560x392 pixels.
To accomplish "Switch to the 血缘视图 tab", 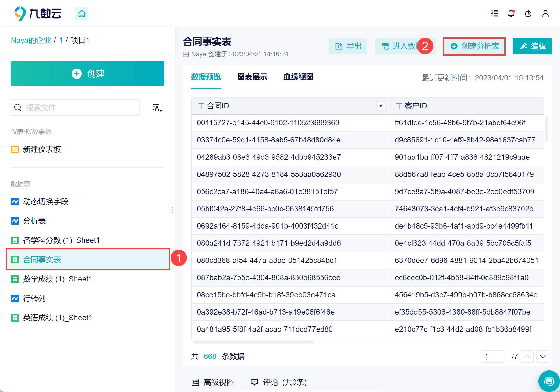I will pyautogui.click(x=299, y=77).
